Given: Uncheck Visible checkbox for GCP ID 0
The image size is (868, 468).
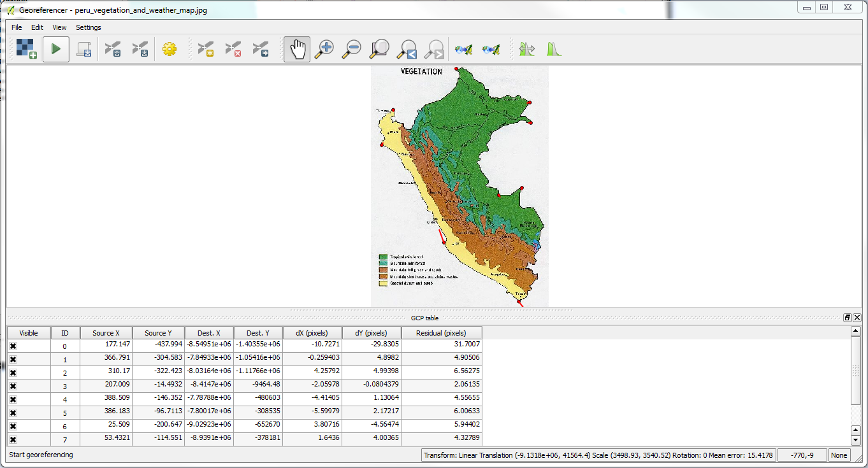Looking at the screenshot, I should coord(13,346).
